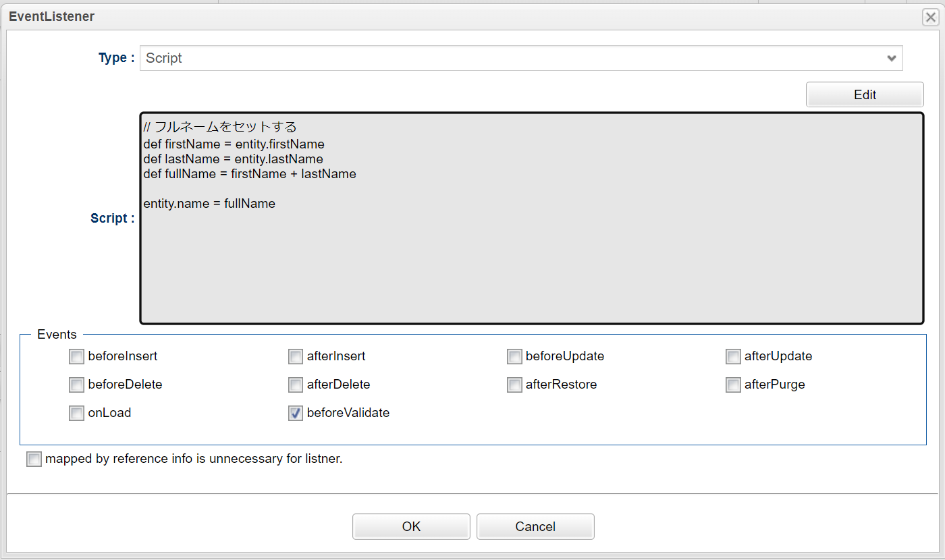Screen dimensions: 945x560
Task: Enable the beforeDelete event
Action: click(x=76, y=385)
